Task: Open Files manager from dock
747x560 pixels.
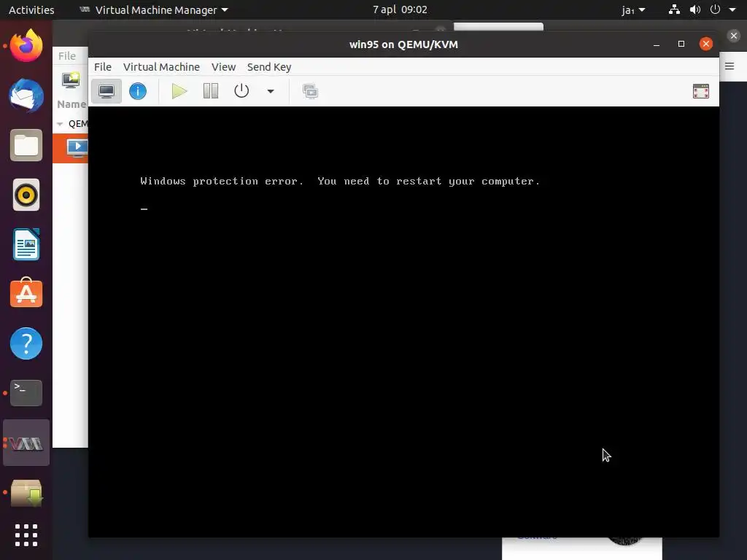Action: 26,145
